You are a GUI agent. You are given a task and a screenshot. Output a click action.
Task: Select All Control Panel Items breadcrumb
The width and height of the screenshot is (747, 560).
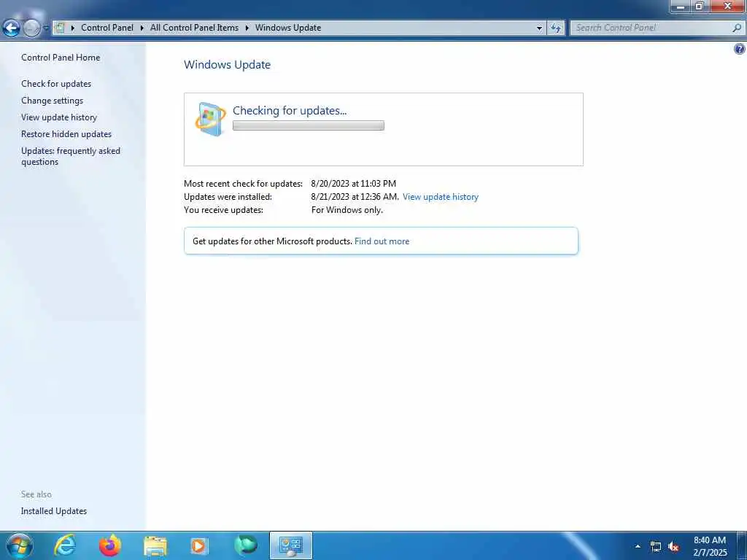pyautogui.click(x=194, y=28)
